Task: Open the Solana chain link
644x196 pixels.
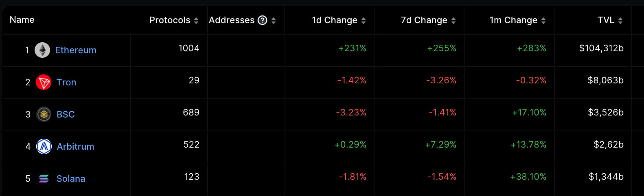Action: tap(71, 179)
